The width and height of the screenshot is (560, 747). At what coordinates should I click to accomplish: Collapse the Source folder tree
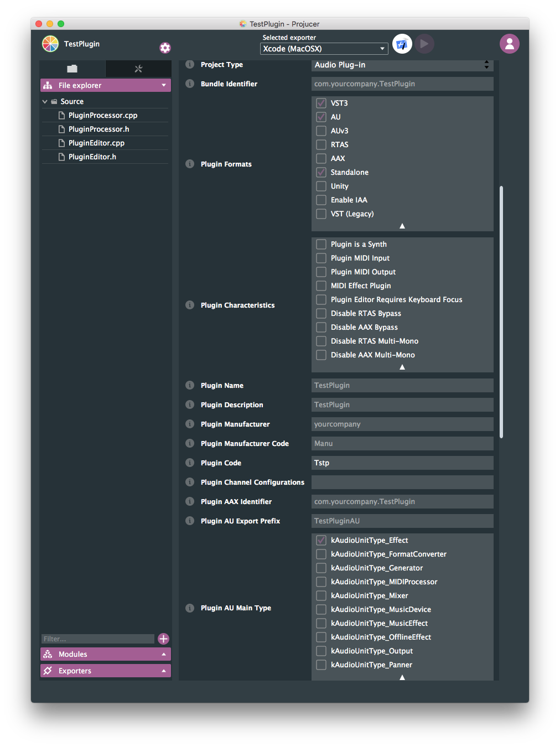click(45, 102)
